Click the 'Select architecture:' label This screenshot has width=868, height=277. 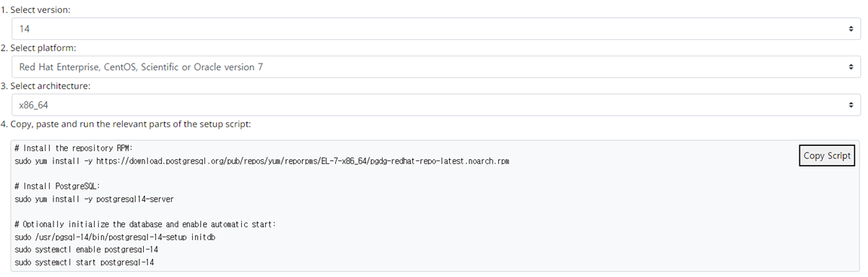pos(45,86)
